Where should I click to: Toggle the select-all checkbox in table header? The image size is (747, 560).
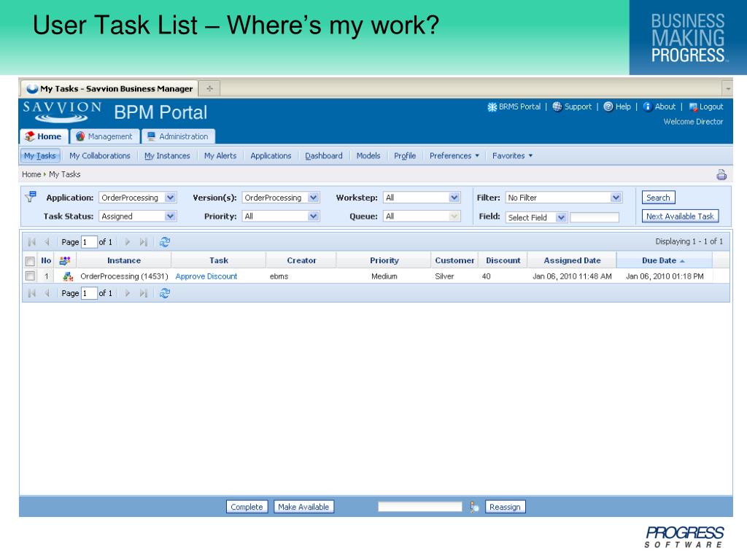coord(30,261)
